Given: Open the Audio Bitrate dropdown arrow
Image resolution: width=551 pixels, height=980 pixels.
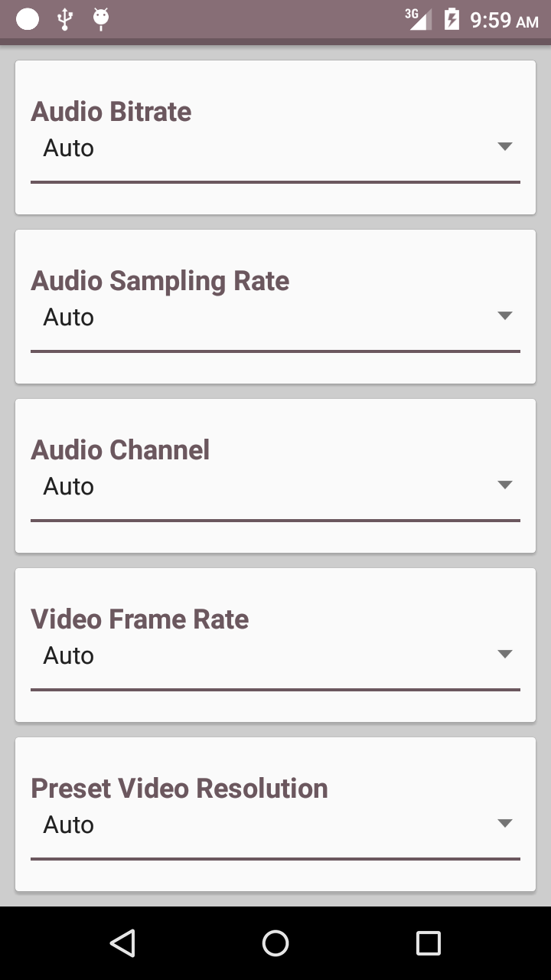Looking at the screenshot, I should pos(504,147).
